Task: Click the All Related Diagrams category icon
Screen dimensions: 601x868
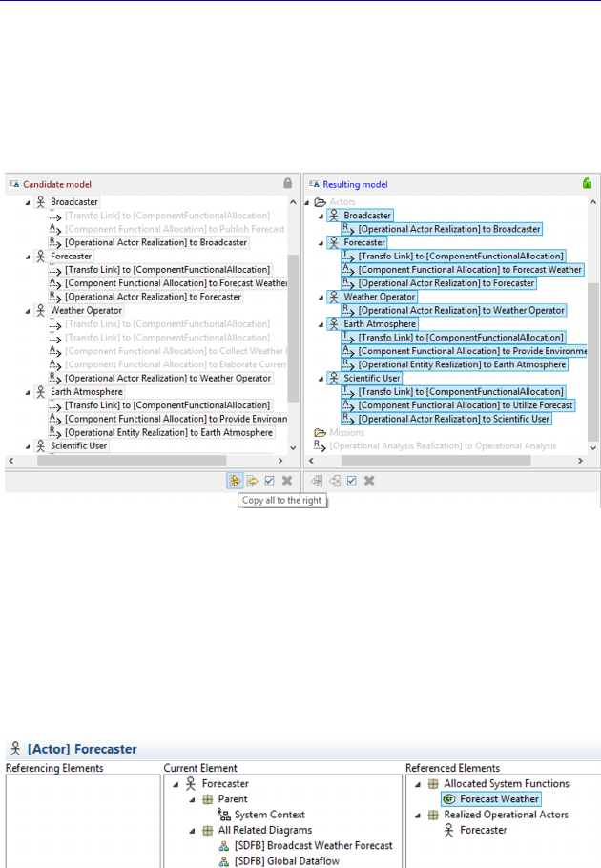Action: 208,830
